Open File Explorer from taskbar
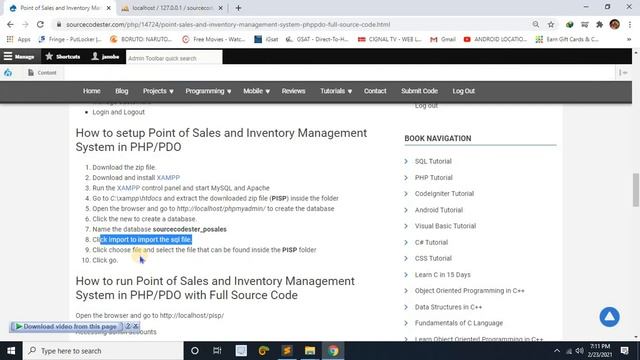Screen dimensions: 640x360 coord(310,351)
